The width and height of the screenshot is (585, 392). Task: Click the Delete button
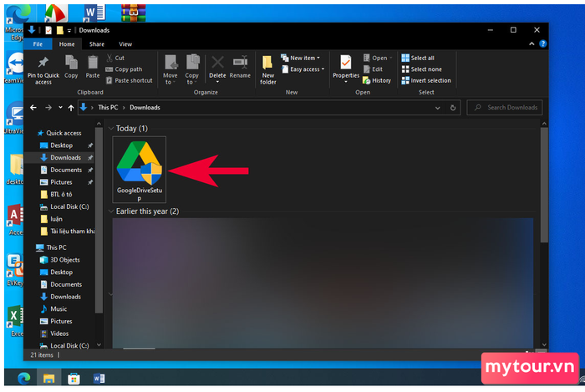point(217,69)
